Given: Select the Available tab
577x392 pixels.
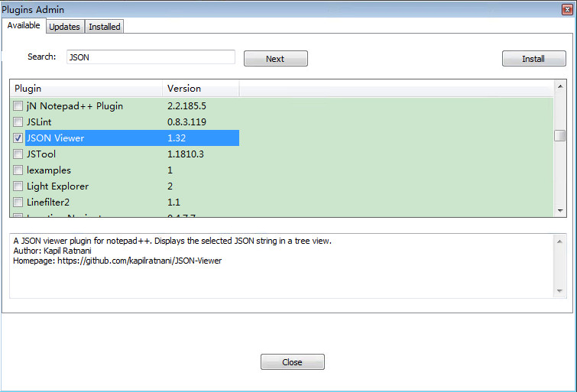Looking at the screenshot, I should 24,25.
